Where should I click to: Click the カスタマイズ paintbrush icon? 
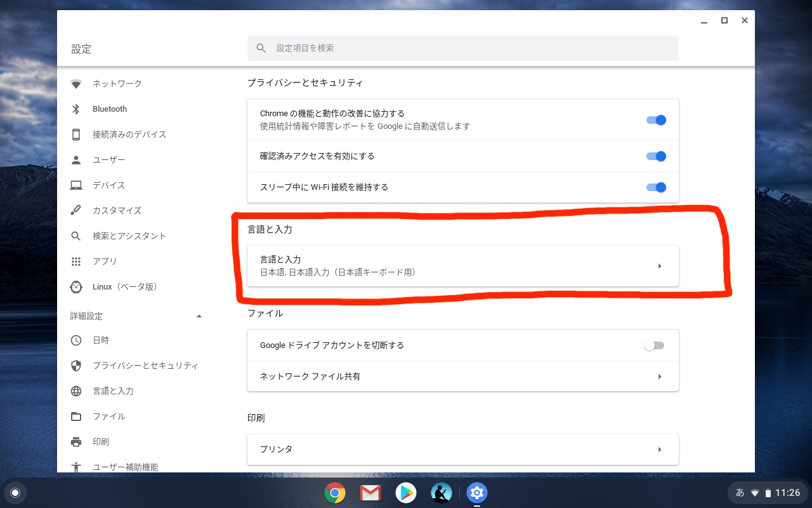pos(76,210)
